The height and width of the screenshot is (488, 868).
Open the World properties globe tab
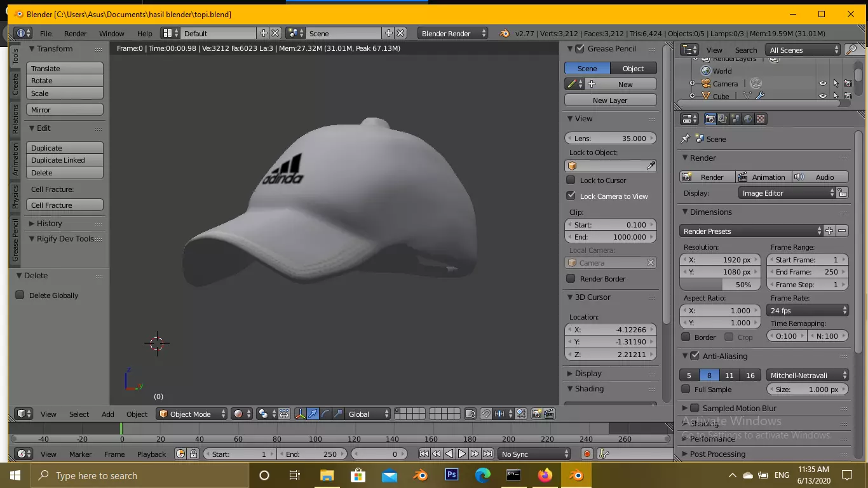[x=748, y=119]
